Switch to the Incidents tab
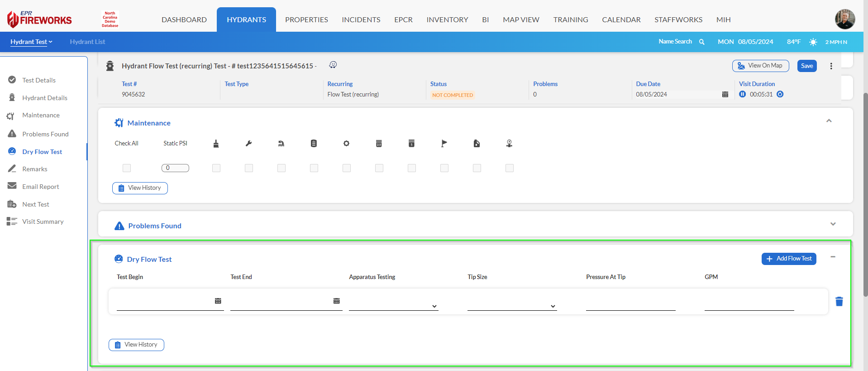This screenshot has height=371, width=868. [x=361, y=19]
